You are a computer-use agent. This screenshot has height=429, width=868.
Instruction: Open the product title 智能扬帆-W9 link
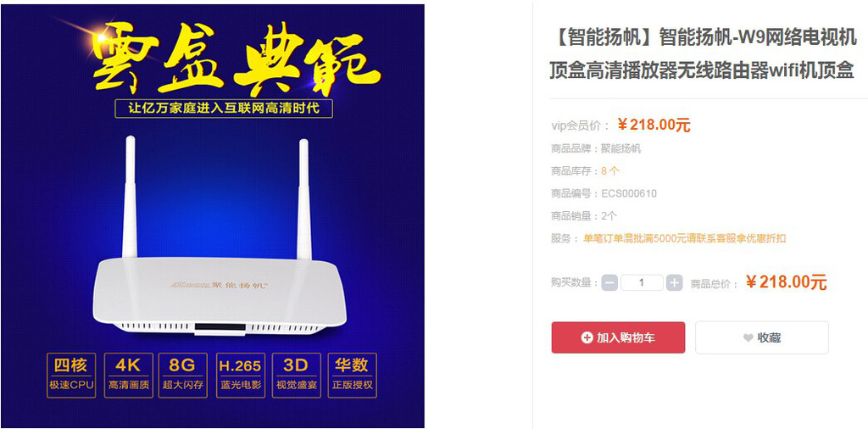tap(703, 54)
